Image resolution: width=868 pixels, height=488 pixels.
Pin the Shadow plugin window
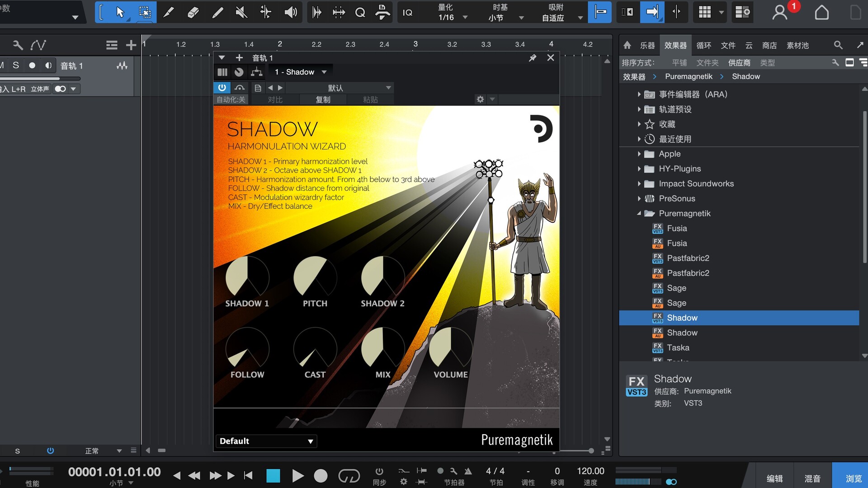(533, 58)
